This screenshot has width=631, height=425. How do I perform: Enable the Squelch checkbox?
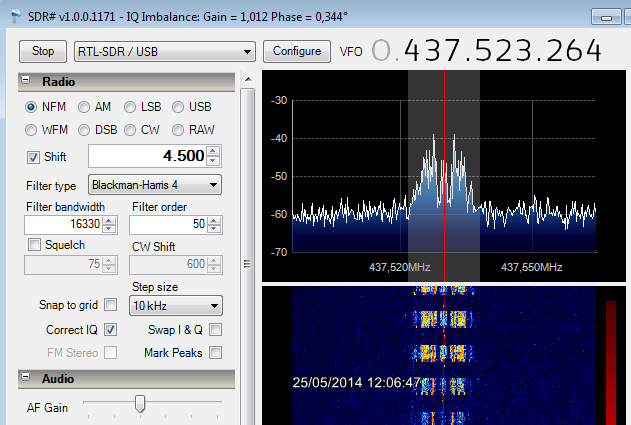click(x=34, y=245)
